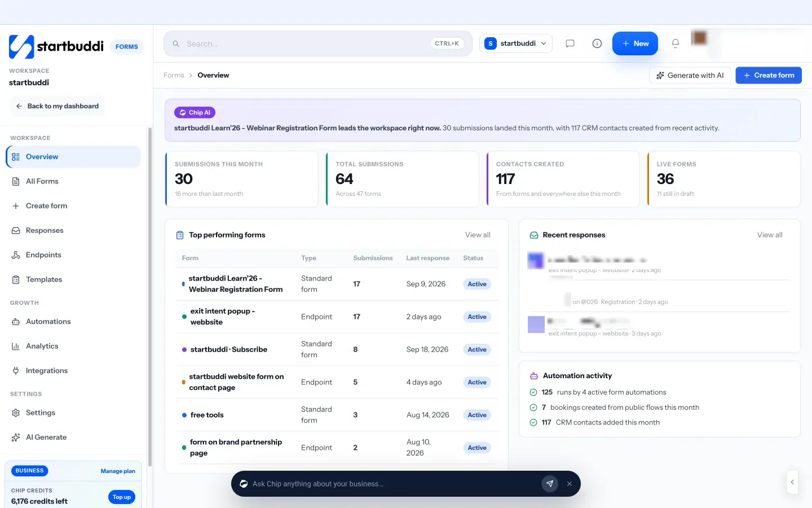Image resolution: width=812 pixels, height=508 pixels.
Task: Open the exit intent popup form row
Action: tap(337, 317)
